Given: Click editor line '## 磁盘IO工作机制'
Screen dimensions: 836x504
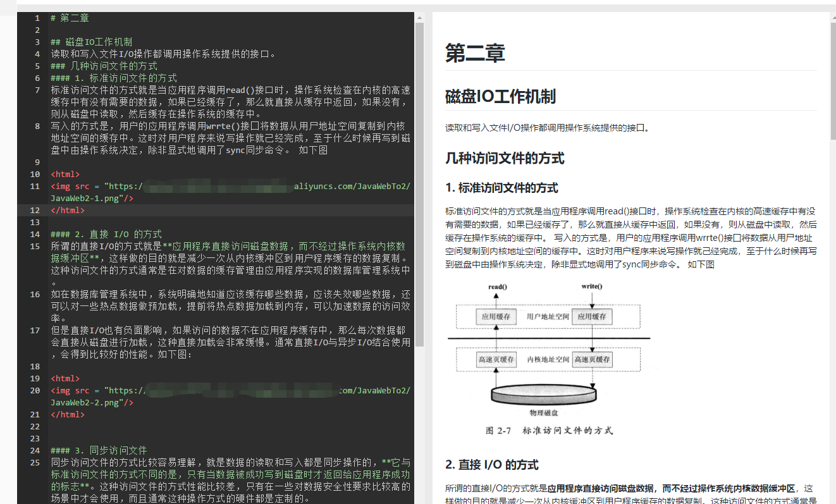Looking at the screenshot, I should 92,42.
